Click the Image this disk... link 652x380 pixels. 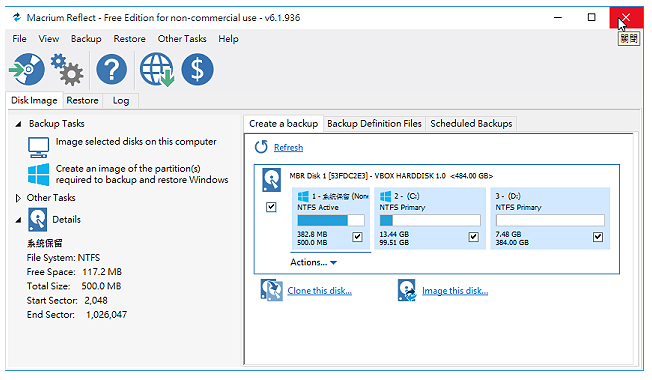455,291
